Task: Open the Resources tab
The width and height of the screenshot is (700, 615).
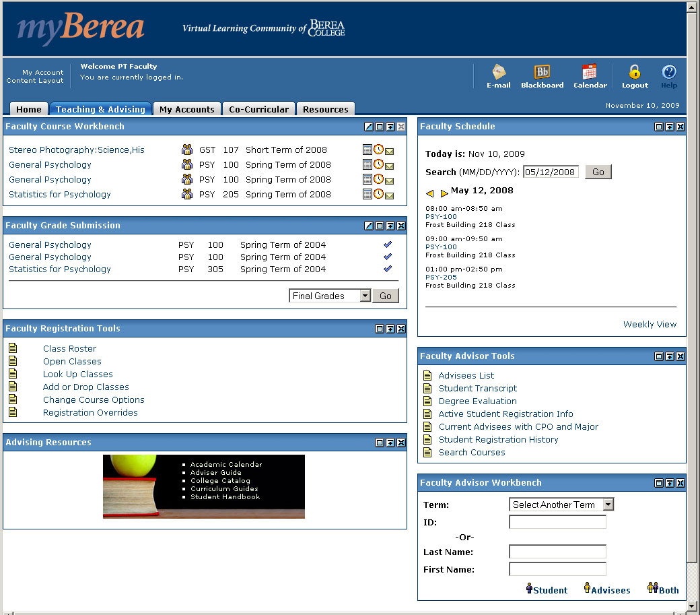Action: tap(326, 109)
